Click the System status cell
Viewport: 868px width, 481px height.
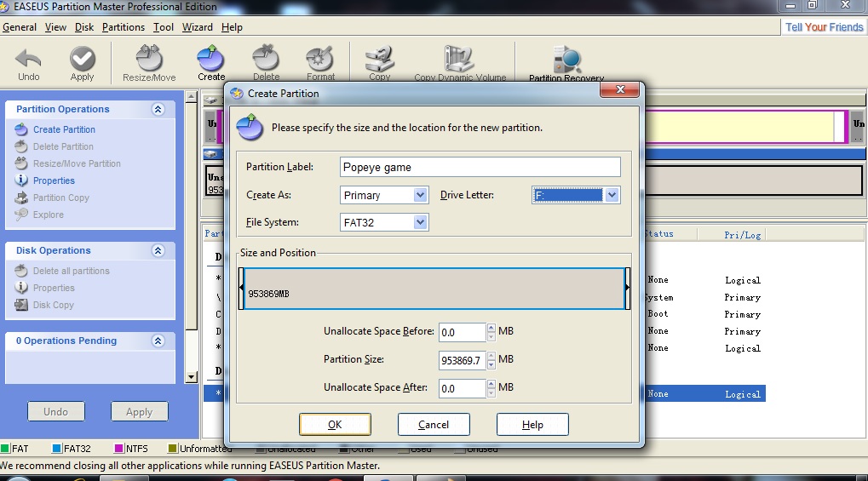point(660,298)
